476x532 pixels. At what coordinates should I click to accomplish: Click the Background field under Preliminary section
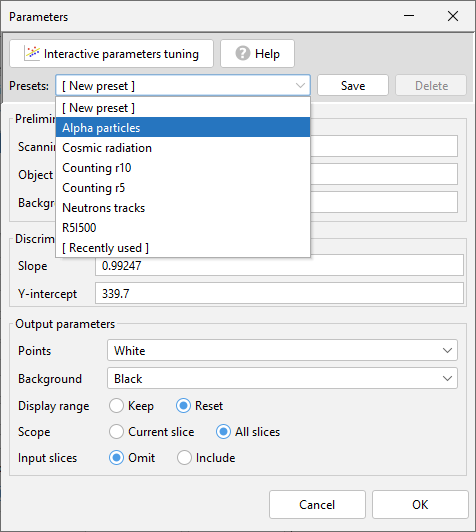384,202
